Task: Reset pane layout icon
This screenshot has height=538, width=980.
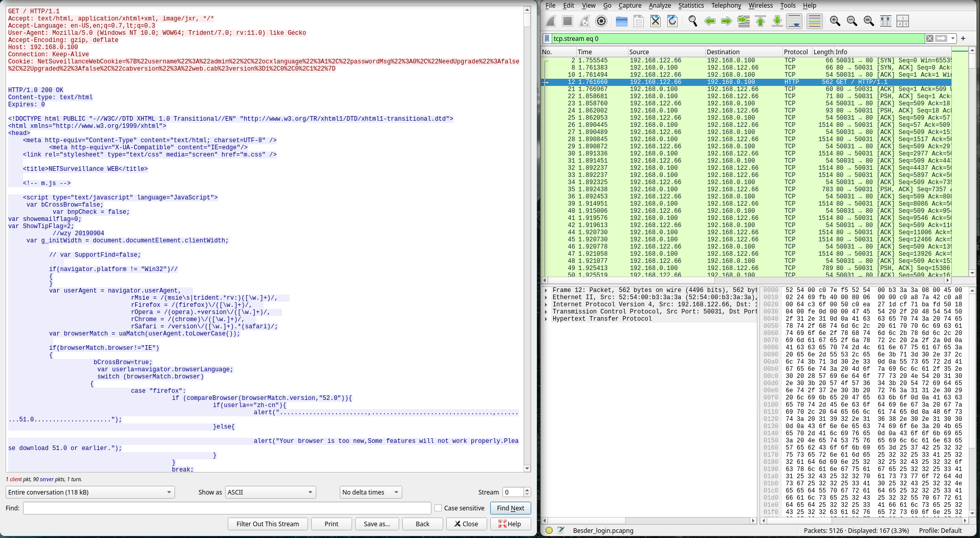Action: point(886,21)
